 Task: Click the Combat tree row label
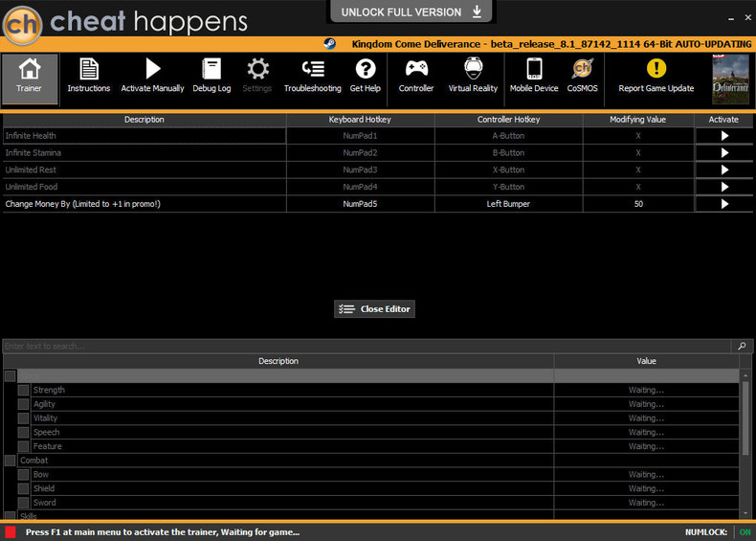coord(34,461)
